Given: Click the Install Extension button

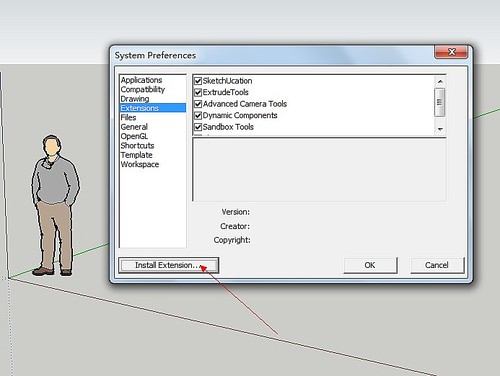Looking at the screenshot, I should [x=168, y=265].
